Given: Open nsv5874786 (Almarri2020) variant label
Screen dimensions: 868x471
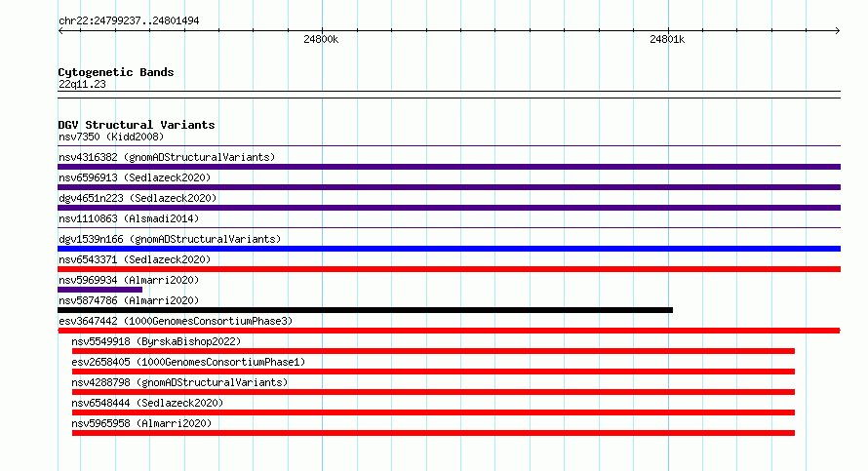Looking at the screenshot, I should [x=129, y=300].
